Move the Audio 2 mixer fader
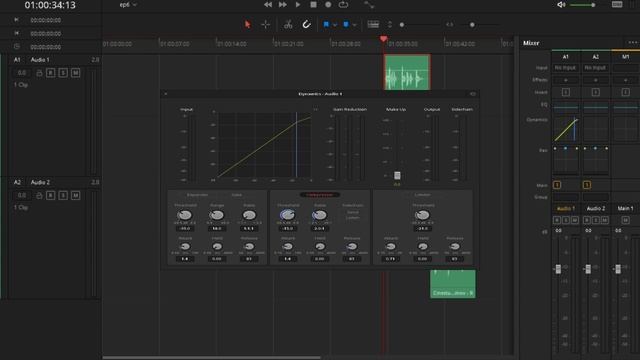 [x=588, y=269]
